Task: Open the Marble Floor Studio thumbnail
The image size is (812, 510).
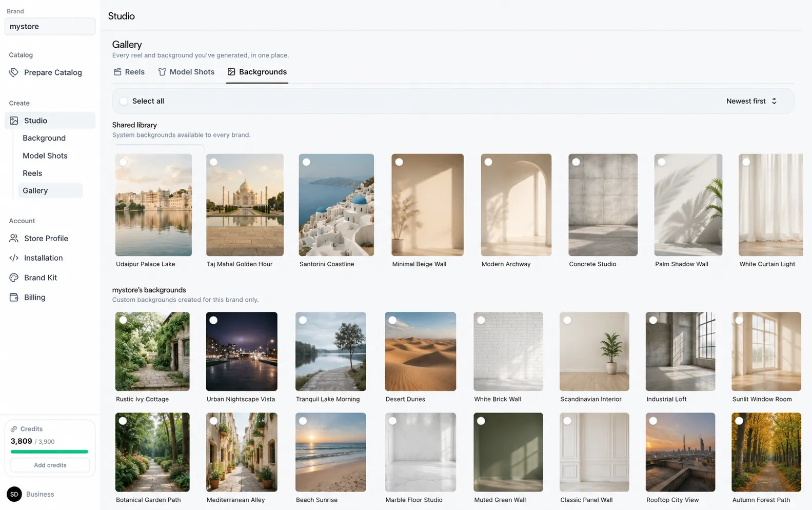Action: coord(420,452)
